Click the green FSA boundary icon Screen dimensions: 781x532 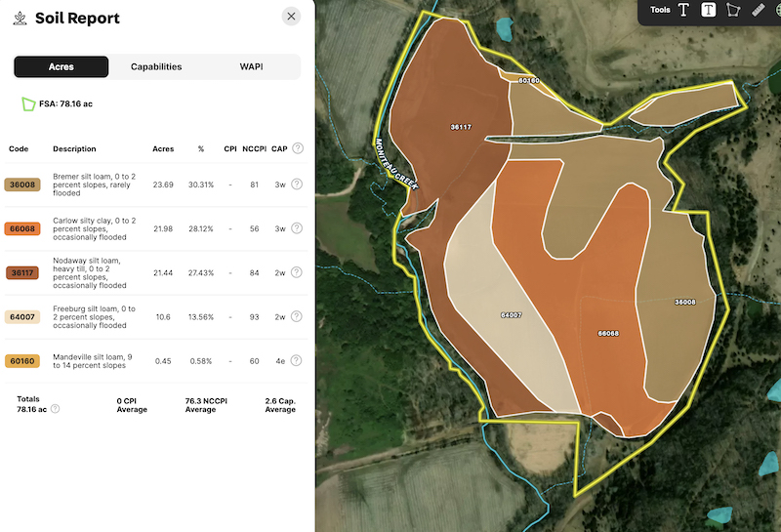point(28,102)
